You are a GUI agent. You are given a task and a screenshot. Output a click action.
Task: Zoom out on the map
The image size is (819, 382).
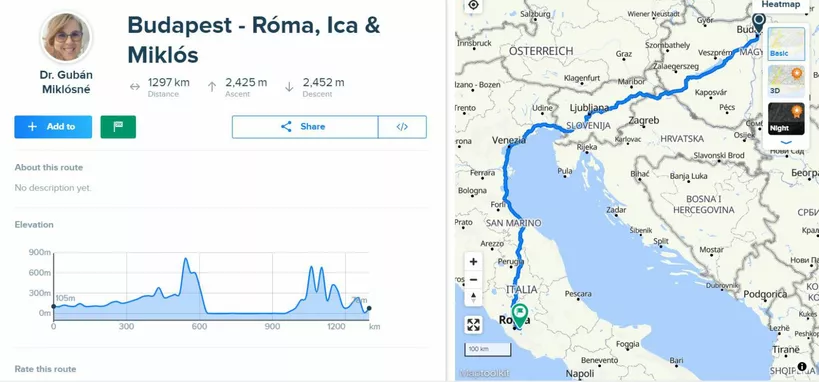pyautogui.click(x=473, y=280)
